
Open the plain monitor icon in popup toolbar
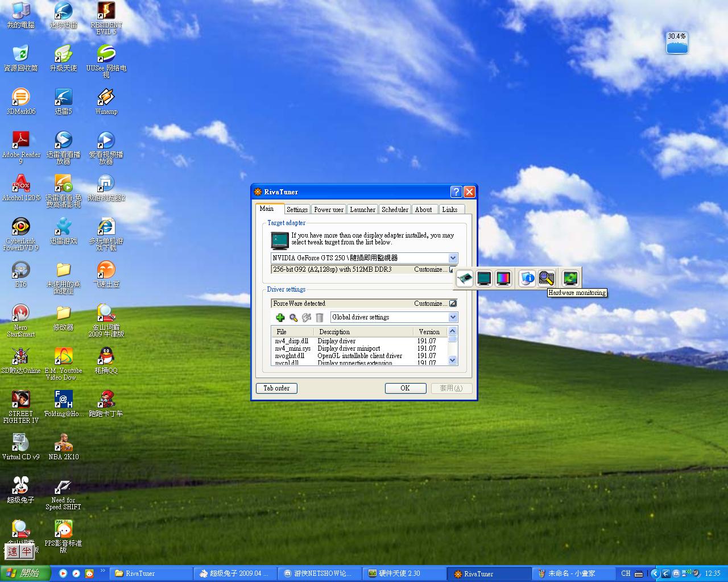click(484, 278)
